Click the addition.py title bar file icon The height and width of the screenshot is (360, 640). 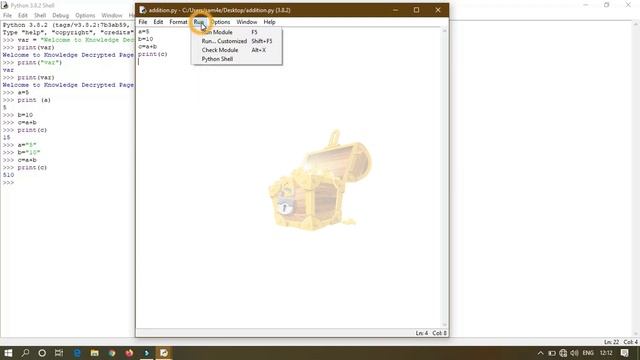tap(142, 10)
